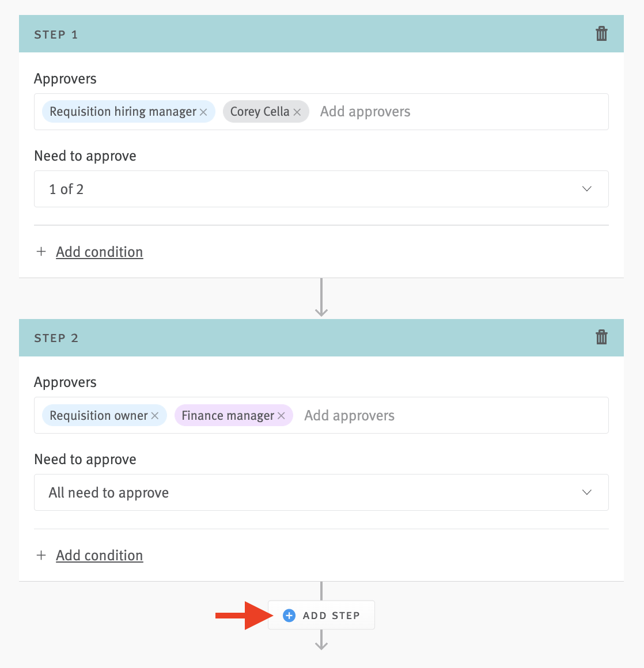Screen dimensions: 644x668
Task: Open the '1 of 2' approval dropdown
Action: click(321, 189)
